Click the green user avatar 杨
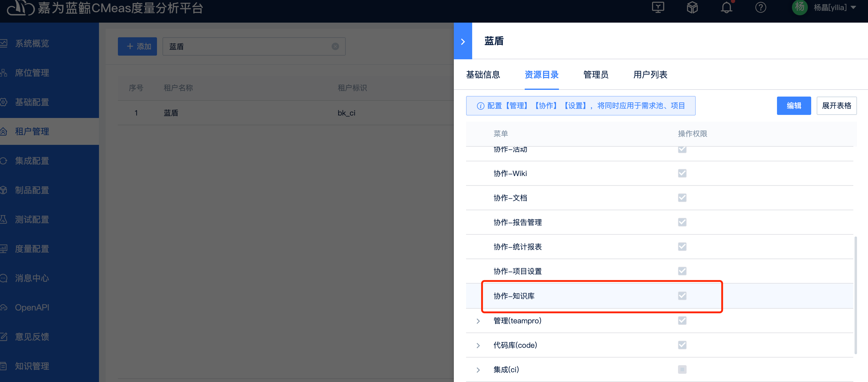868x382 pixels. 800,7
